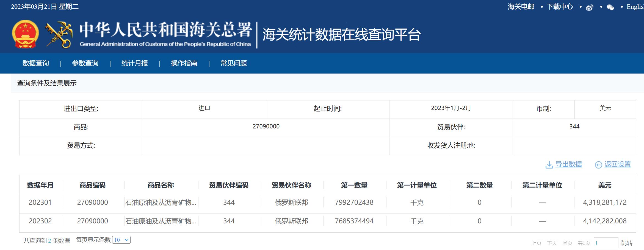This screenshot has width=644, height=250.
Task: Click the 27090000 commodity value in query conditions
Action: pos(266,126)
